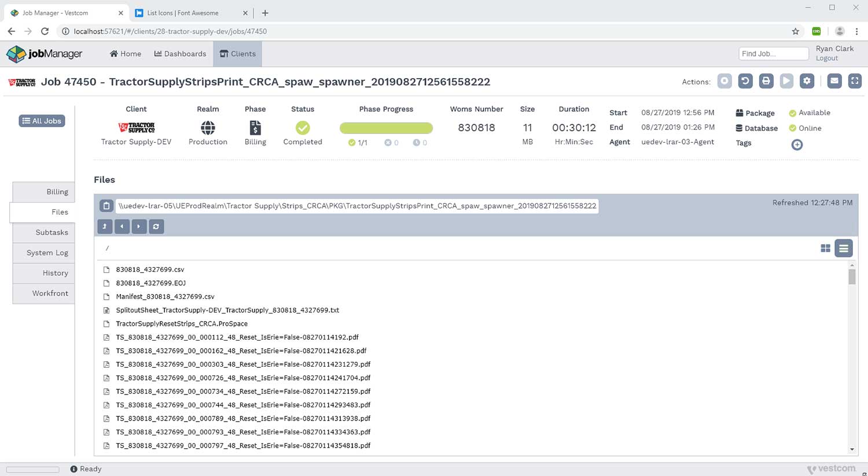Select file Manifest_830818_4327699.csv
Screen dimensions: 868x476
pyautogui.click(x=165, y=297)
